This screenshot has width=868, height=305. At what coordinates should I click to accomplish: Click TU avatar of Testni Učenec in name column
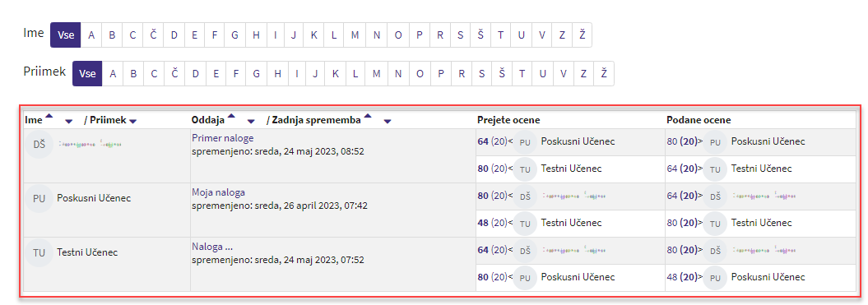click(x=39, y=252)
